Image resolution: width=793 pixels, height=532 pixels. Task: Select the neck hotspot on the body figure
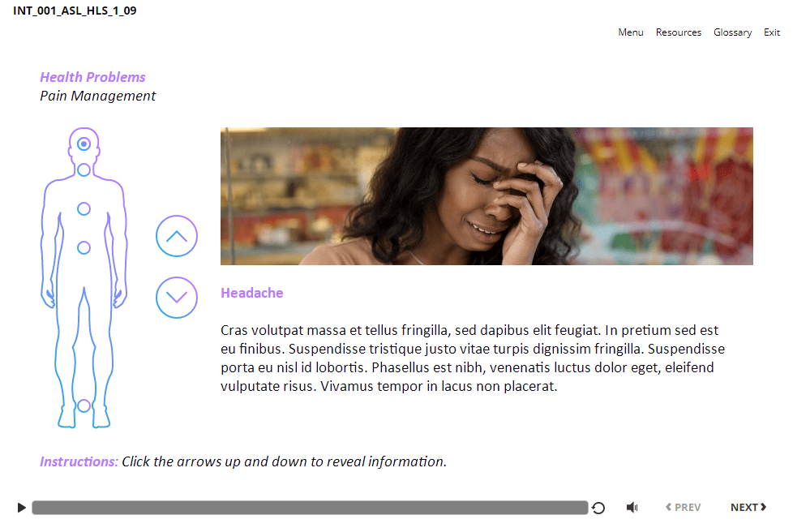click(x=84, y=170)
